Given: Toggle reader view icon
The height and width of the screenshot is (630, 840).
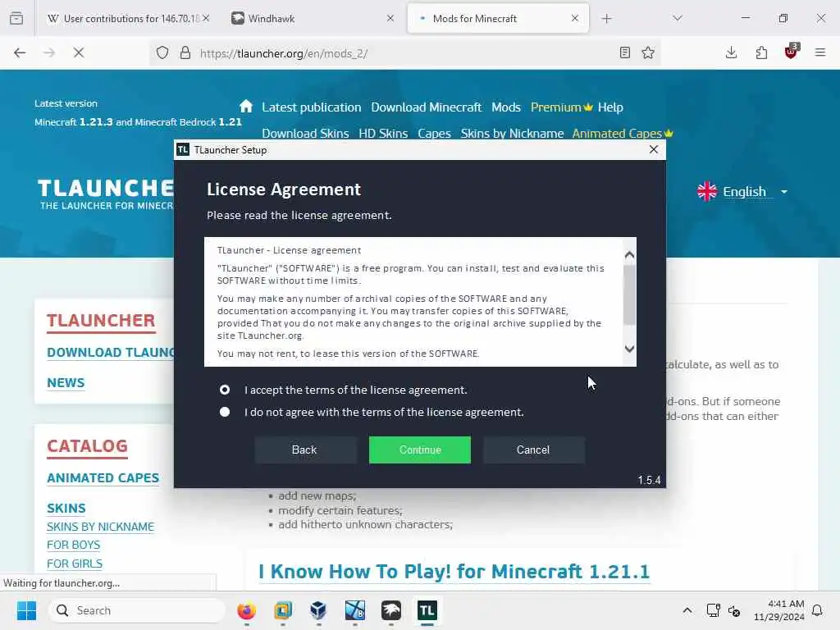Looking at the screenshot, I should pos(624,52).
